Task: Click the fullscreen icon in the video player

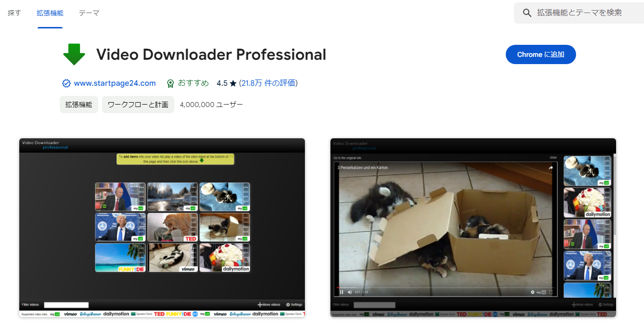Action: 552,292
